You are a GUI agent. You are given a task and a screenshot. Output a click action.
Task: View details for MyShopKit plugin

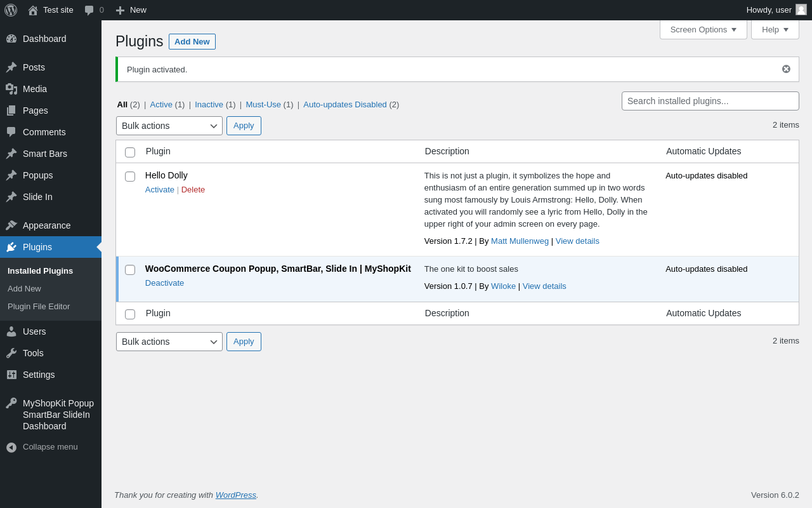544,286
